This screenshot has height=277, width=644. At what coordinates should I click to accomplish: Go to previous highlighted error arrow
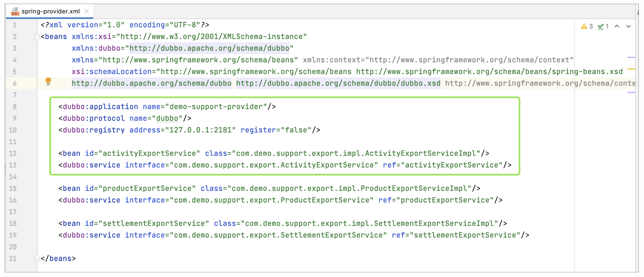click(617, 26)
